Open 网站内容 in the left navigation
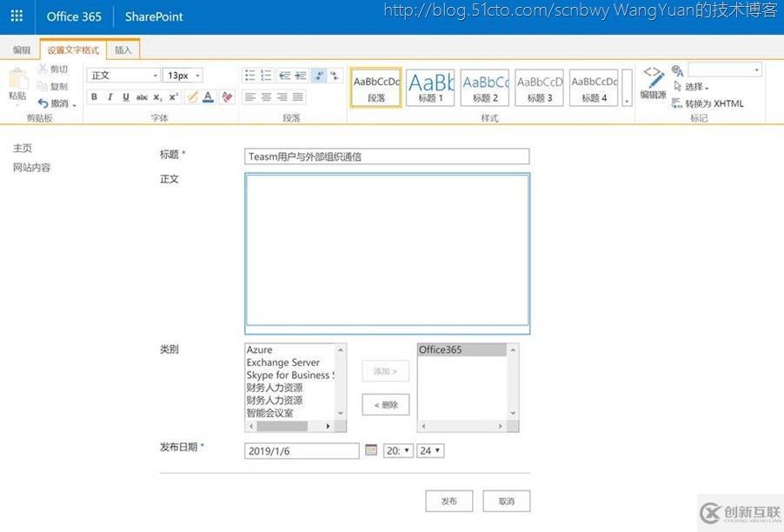 click(x=31, y=168)
